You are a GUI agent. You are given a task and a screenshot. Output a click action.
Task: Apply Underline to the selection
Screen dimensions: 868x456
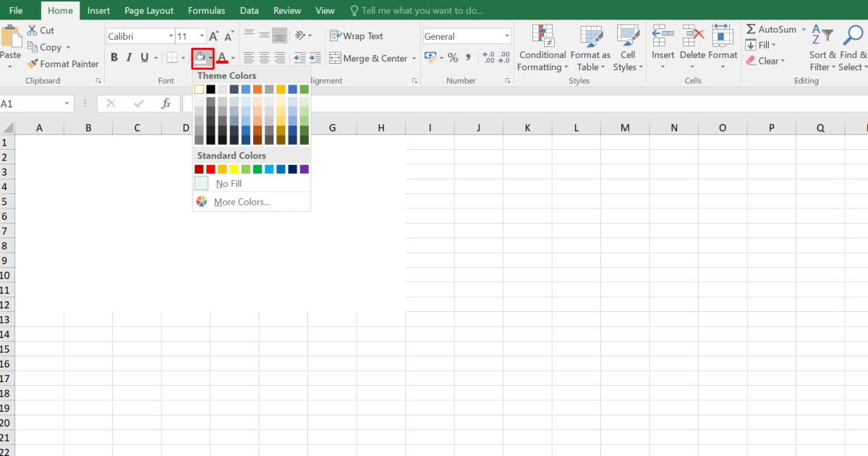pos(144,57)
